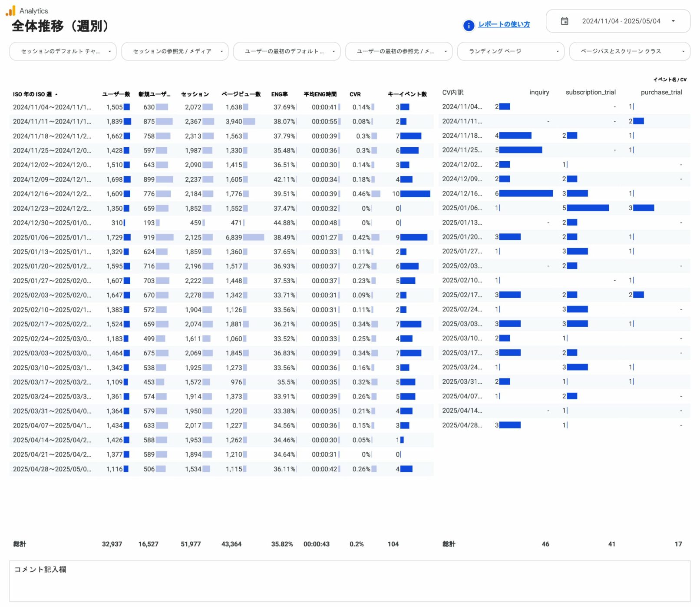Click the CVR column header
The width and height of the screenshot is (700, 607).
(x=355, y=94)
